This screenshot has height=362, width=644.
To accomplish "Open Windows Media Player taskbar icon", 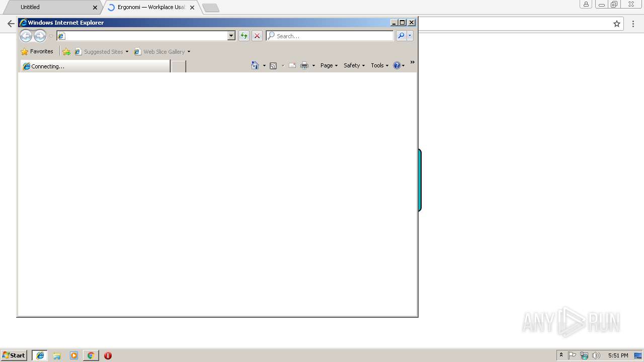I will click(74, 355).
